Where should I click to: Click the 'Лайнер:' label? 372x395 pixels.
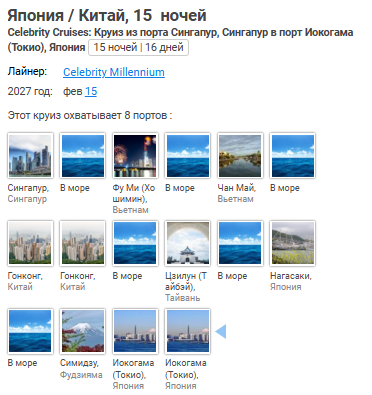(27, 71)
